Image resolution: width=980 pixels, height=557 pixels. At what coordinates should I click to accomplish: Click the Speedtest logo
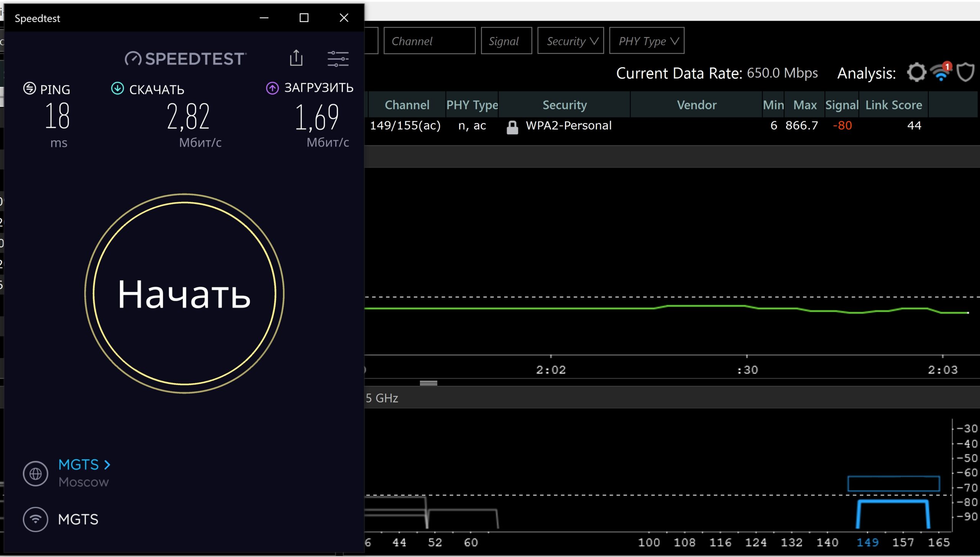click(x=186, y=59)
